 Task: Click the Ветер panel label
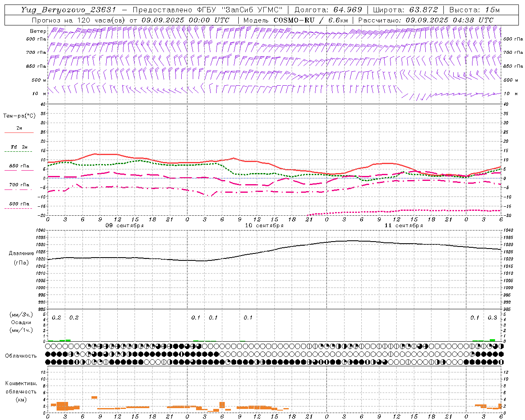point(38,31)
